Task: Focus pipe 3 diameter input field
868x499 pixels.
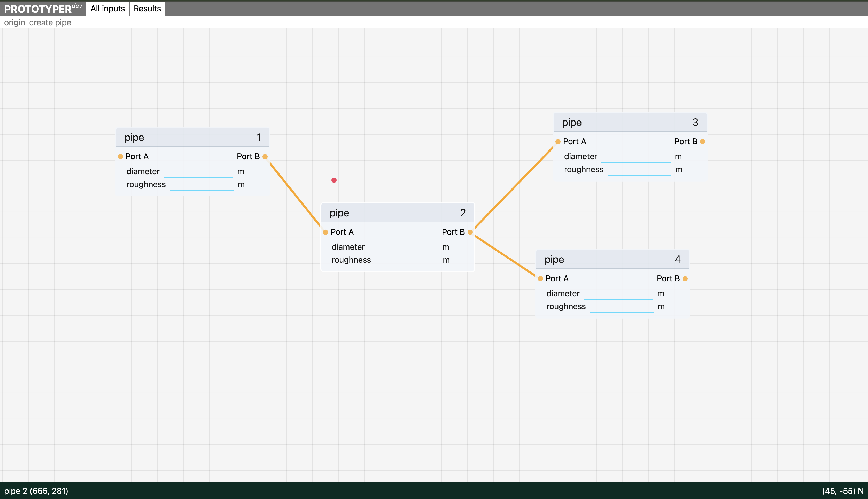Action: click(x=636, y=157)
